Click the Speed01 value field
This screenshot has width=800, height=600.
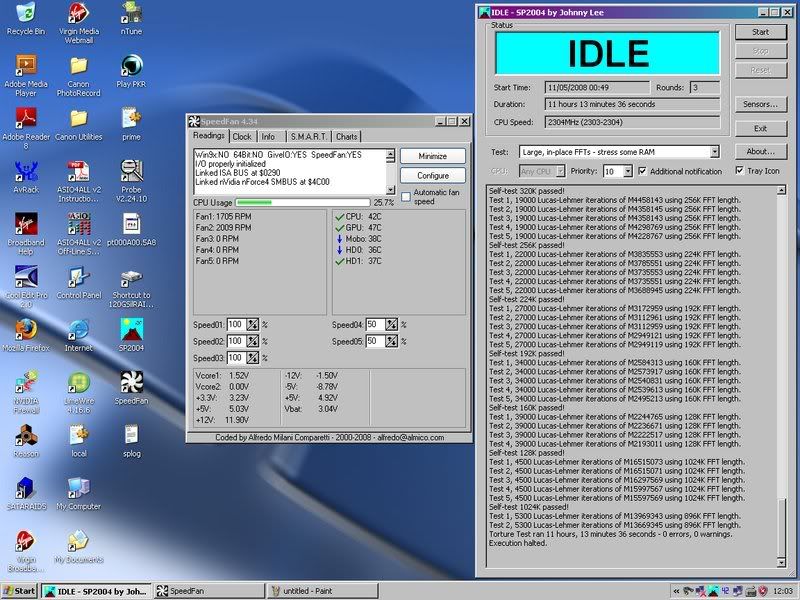(x=236, y=324)
